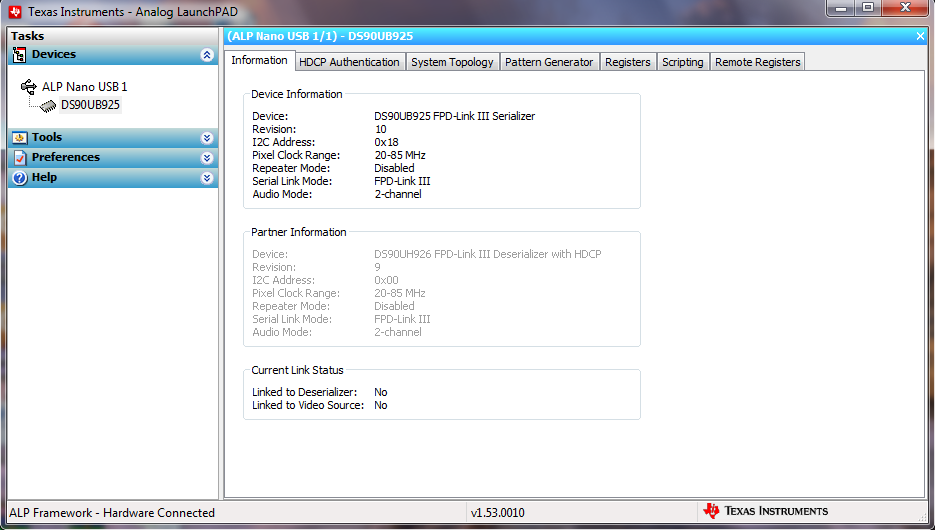Select the DS90UB925 device in tree
The width and height of the screenshot is (935, 530).
coord(90,105)
